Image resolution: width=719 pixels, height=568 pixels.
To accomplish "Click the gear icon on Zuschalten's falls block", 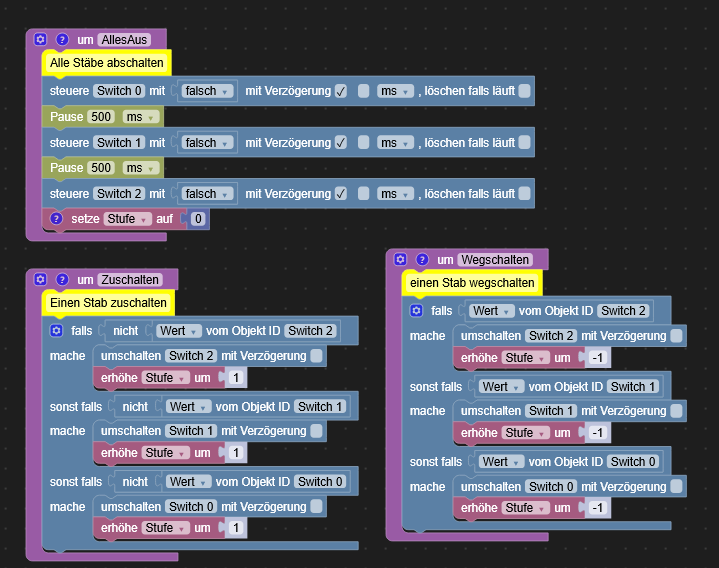I will pos(56,330).
